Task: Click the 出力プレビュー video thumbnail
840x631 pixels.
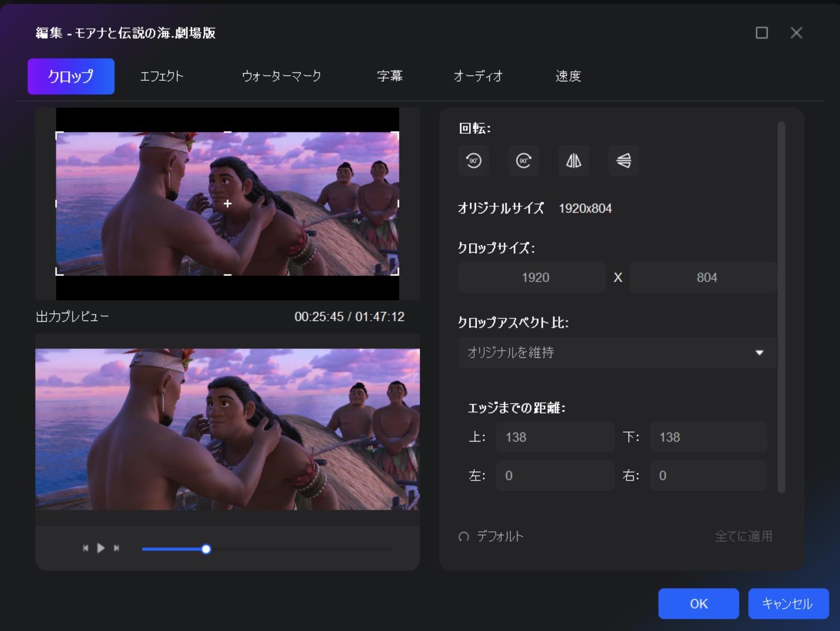Action: [228, 429]
